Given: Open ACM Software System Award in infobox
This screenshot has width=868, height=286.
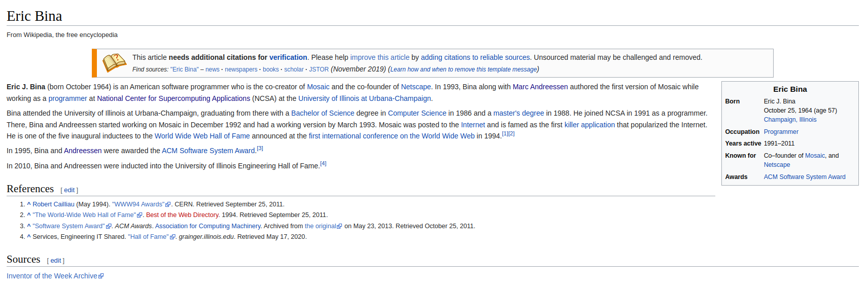Looking at the screenshot, I should click(804, 177).
